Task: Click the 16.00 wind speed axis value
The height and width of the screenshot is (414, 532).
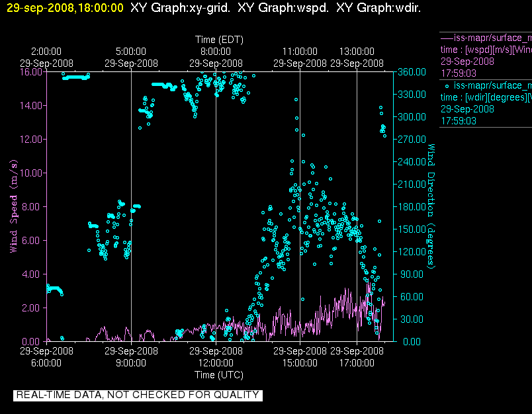Action: click(x=31, y=72)
